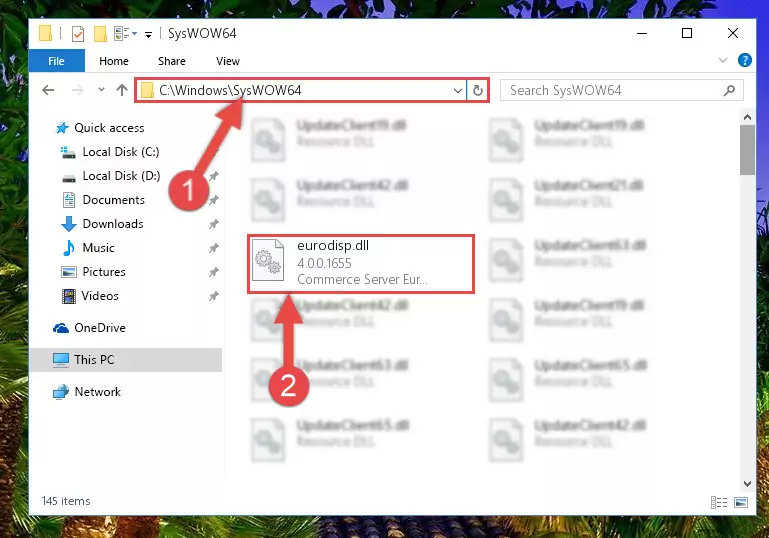Open Help via the blue question icon
This screenshot has height=538, width=769.
[x=744, y=60]
